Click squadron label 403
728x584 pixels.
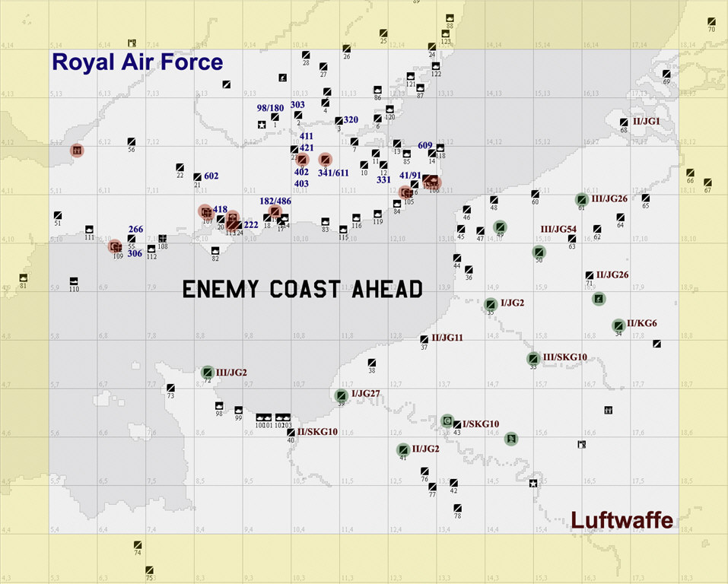click(x=301, y=184)
